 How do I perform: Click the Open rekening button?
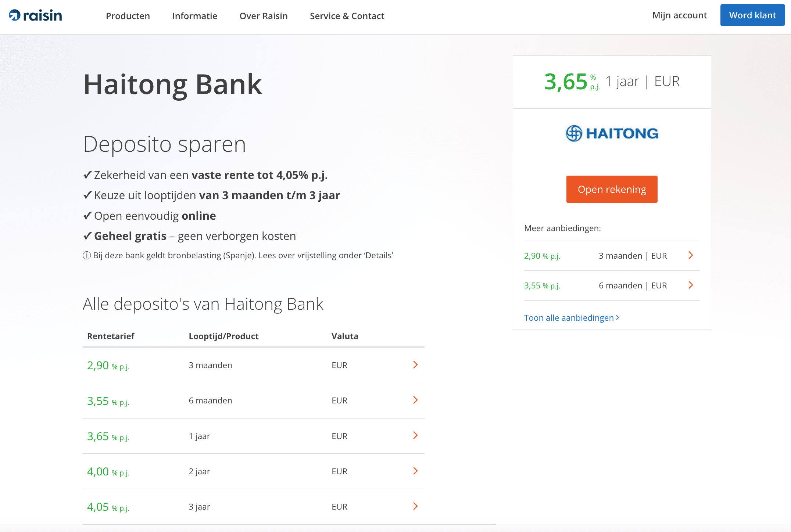click(x=612, y=189)
